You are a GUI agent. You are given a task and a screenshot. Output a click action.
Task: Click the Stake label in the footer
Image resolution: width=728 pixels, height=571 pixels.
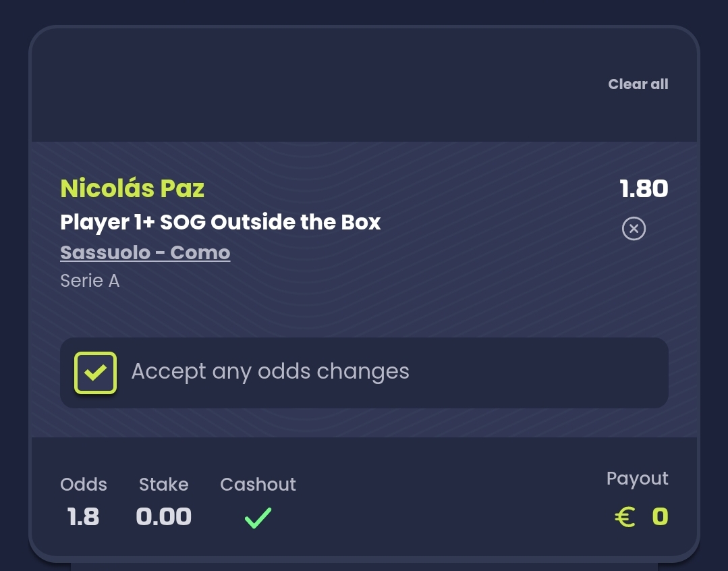point(163,485)
